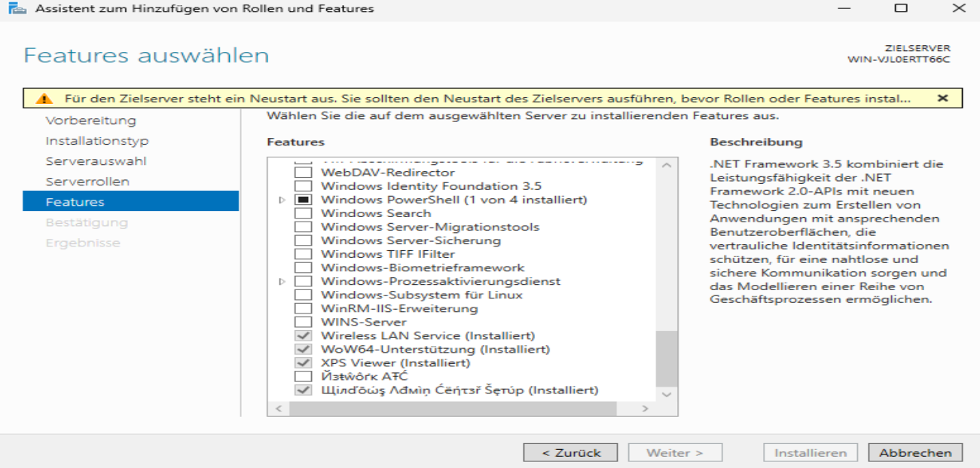Check Windows-Biometrieframework
Screen dimensions: 980x468
[x=302, y=268]
